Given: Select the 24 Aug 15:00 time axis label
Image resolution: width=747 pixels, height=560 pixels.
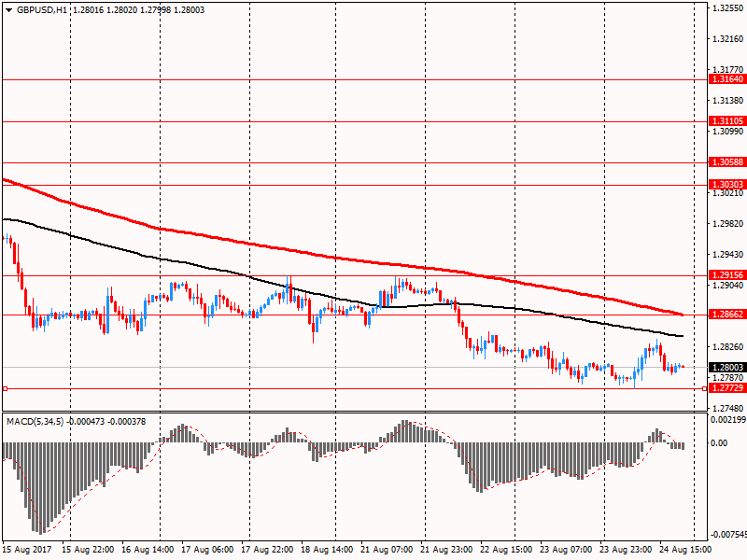Looking at the screenshot, I should click(685, 550).
